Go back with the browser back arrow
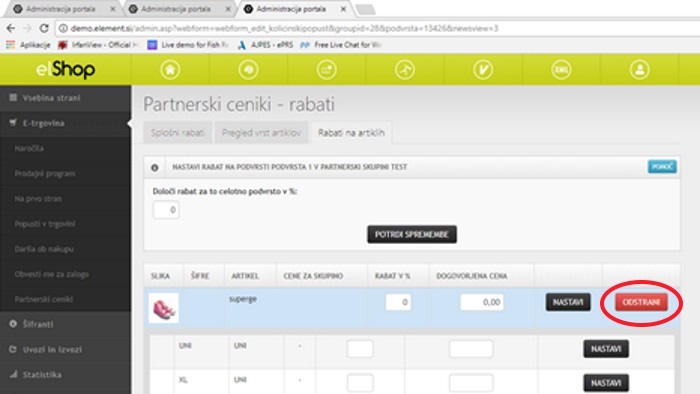 [x=11, y=28]
